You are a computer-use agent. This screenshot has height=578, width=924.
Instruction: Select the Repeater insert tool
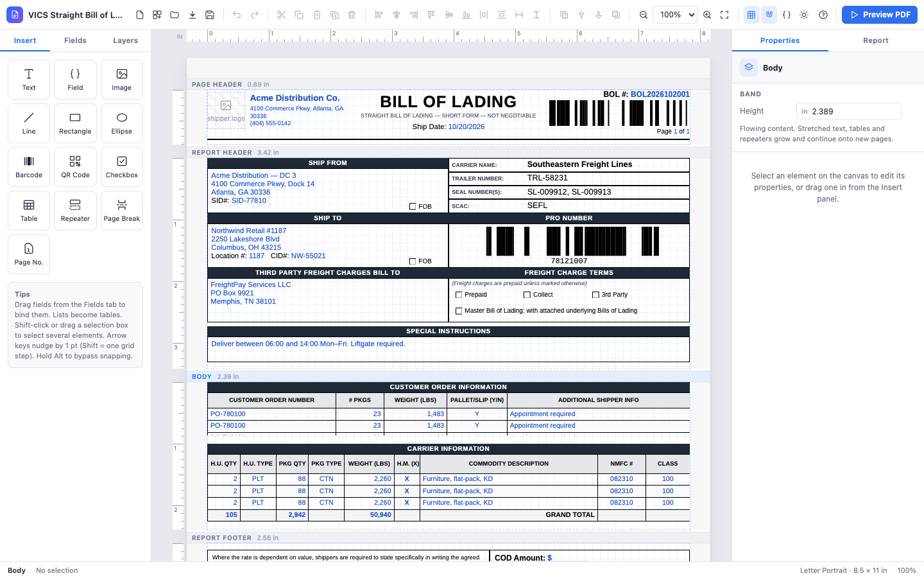75,211
